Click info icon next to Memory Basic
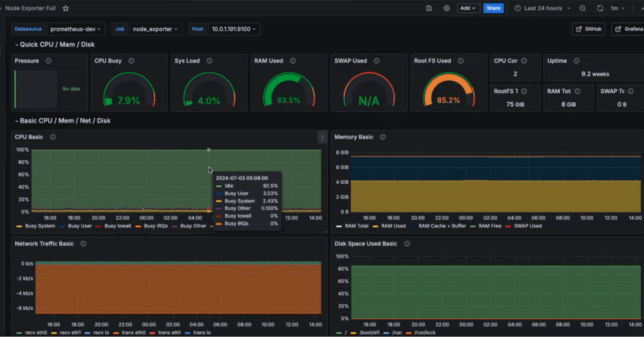Viewport: 644px width, 337px height. point(383,137)
